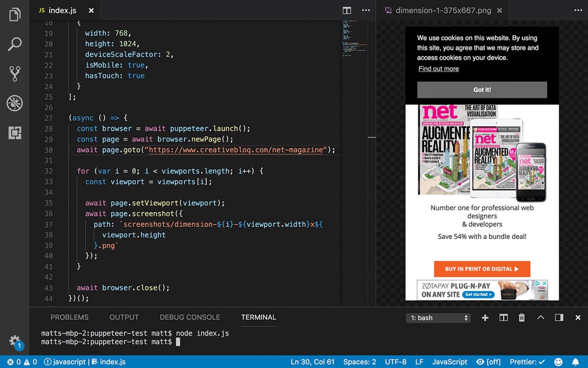Maximize panel with the up chevron
The height and width of the screenshot is (368, 588).
540,317
